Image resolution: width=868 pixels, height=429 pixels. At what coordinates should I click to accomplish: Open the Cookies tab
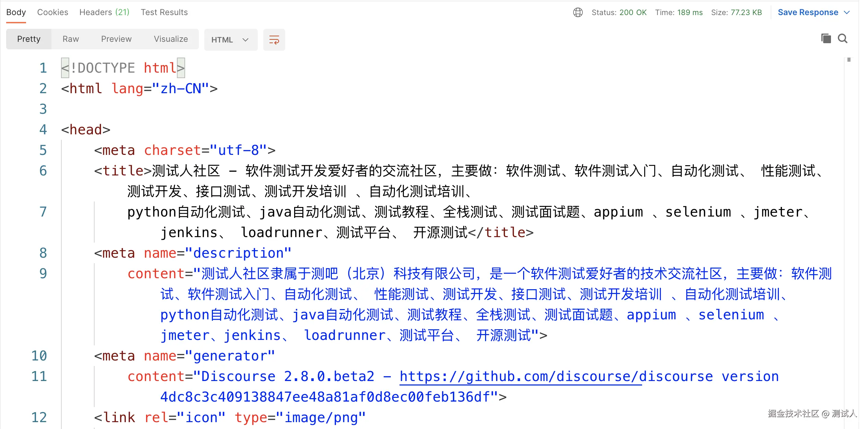coord(53,12)
